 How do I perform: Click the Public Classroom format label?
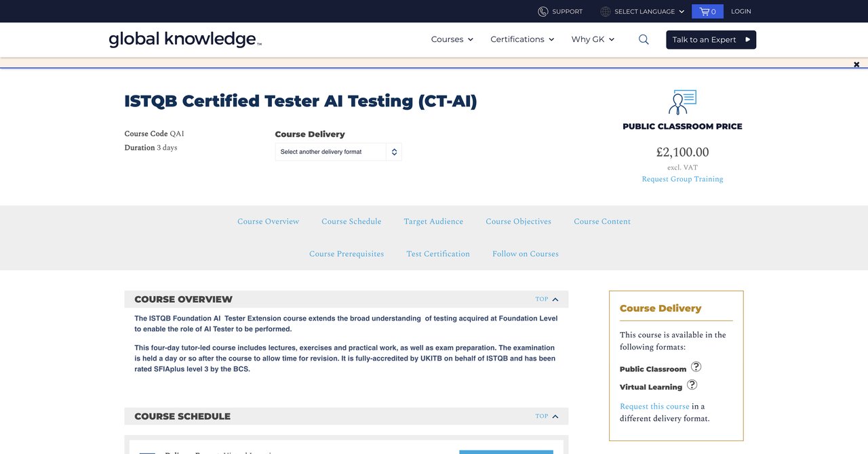tap(653, 369)
